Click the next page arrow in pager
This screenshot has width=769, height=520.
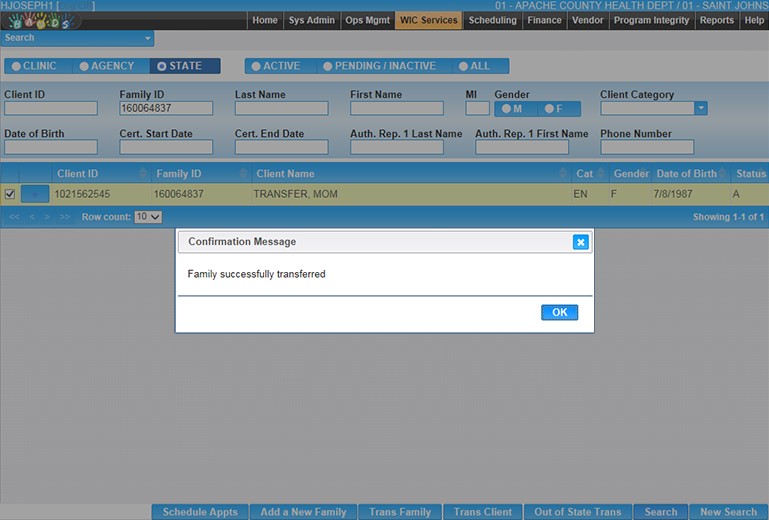pos(48,217)
